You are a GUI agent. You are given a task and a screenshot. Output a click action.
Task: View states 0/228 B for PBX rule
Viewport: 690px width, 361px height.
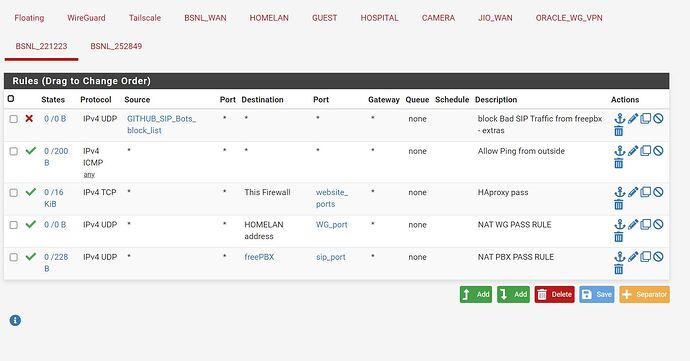(56, 263)
